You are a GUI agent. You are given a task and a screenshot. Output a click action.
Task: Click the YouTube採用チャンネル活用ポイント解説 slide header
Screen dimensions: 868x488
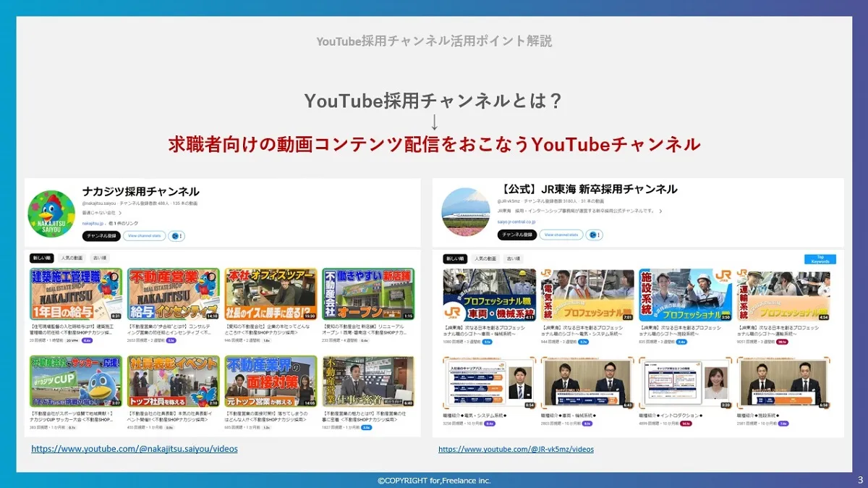click(434, 41)
